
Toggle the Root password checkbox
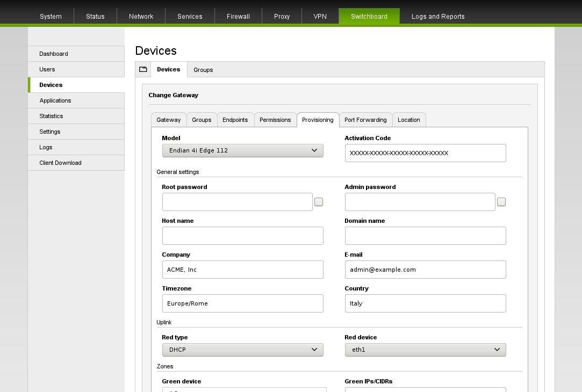point(319,202)
